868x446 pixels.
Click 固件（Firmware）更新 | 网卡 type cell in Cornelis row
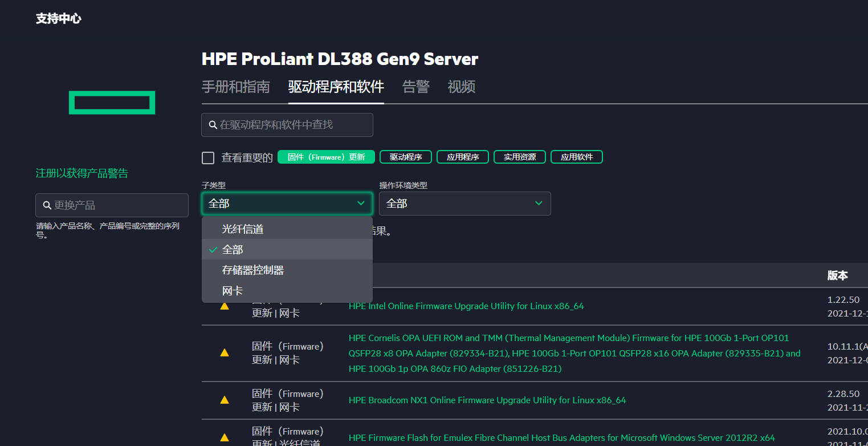[288, 353]
